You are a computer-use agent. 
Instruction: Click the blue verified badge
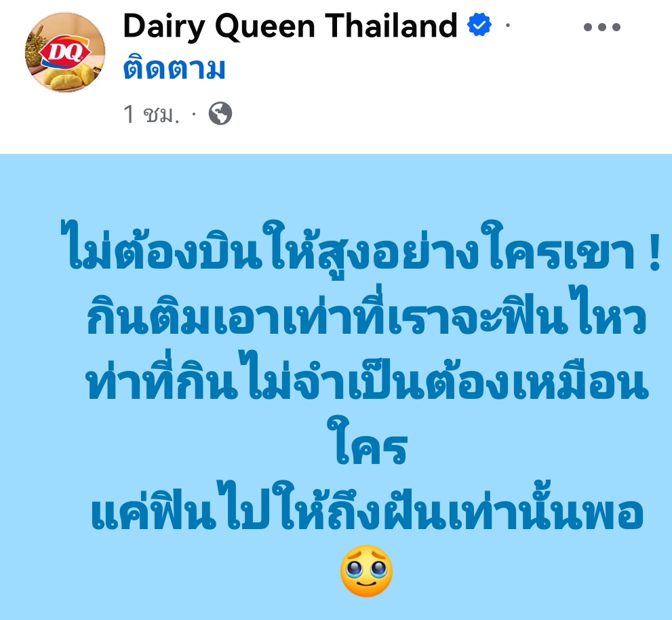(479, 24)
